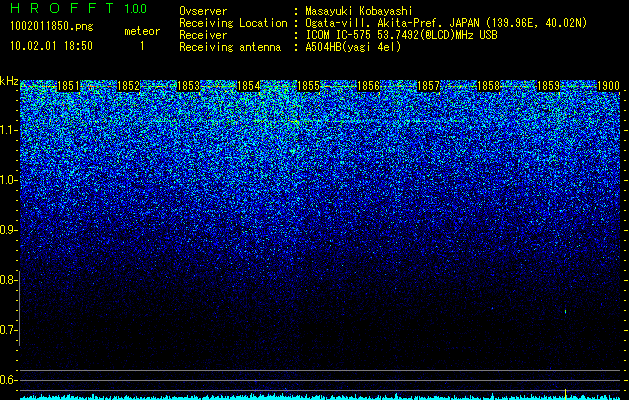The height and width of the screenshot is (400, 629).
Task: Click the cyan signal level strip at the bottom
Action: pos(320,397)
